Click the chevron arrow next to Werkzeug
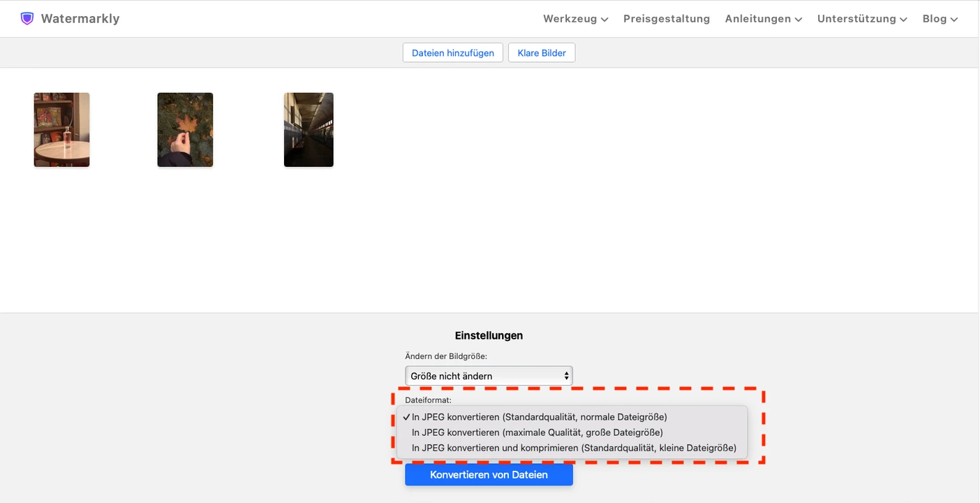Image resolution: width=980 pixels, height=503 pixels. point(604,20)
